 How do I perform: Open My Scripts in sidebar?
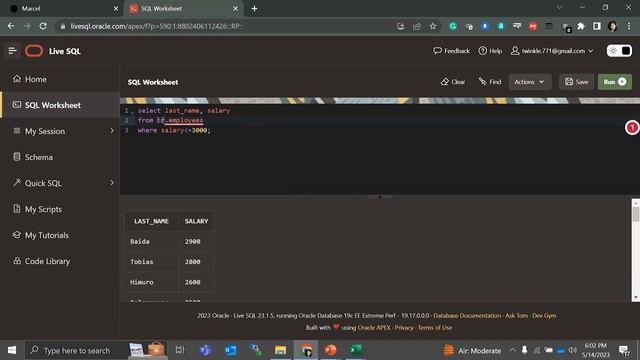43,209
